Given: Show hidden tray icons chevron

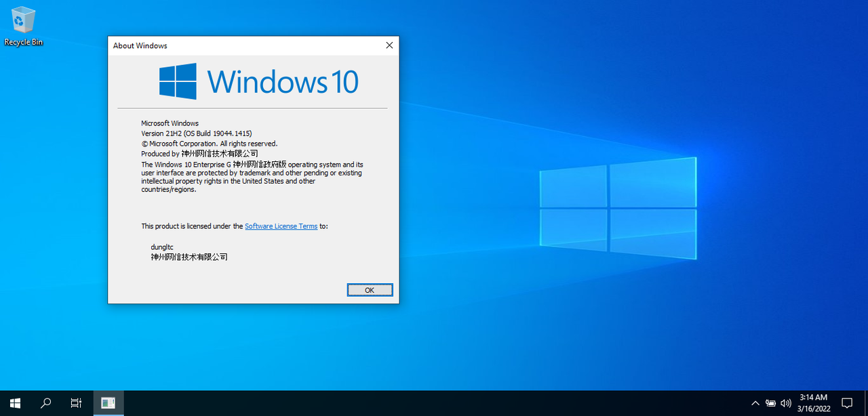Looking at the screenshot, I should 755,403.
